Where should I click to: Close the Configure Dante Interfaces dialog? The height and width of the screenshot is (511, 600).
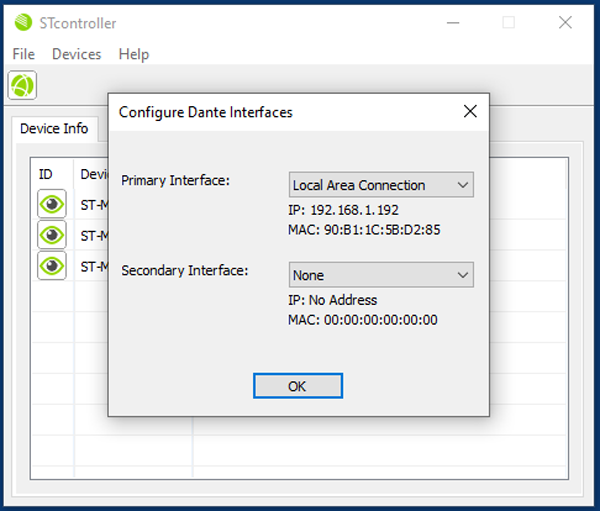[x=470, y=111]
